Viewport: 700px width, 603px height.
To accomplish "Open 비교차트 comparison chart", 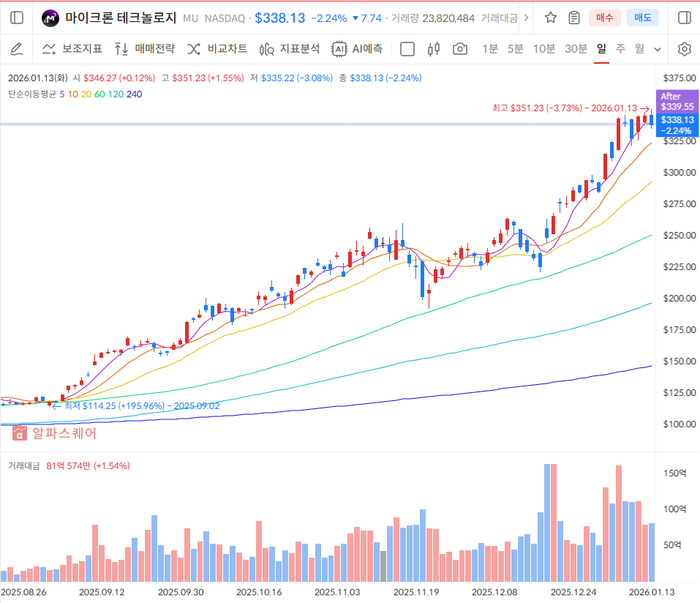I will [x=217, y=49].
